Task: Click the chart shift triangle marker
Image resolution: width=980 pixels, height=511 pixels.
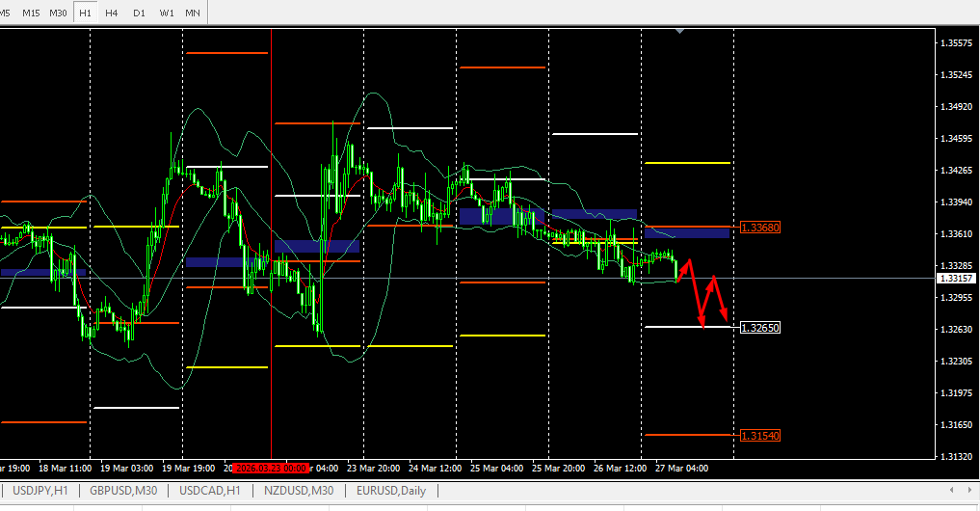Action: pyautogui.click(x=681, y=32)
